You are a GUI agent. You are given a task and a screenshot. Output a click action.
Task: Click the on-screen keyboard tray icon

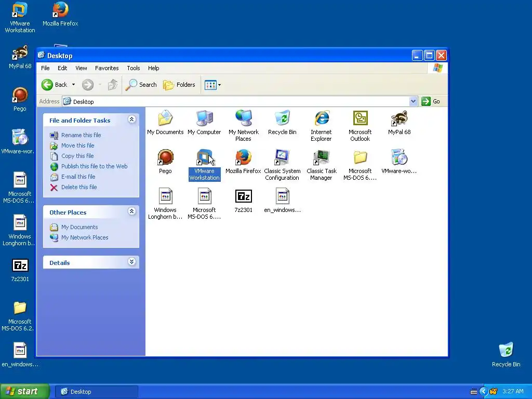tap(474, 392)
